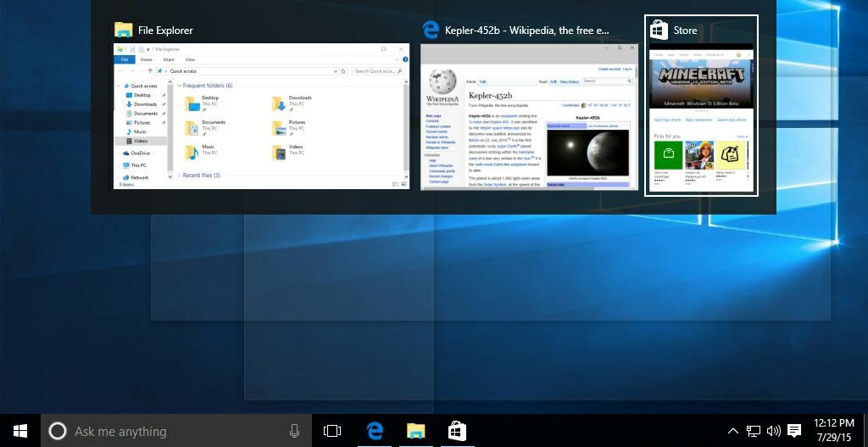Open the Store app taskbar icon

click(457, 431)
